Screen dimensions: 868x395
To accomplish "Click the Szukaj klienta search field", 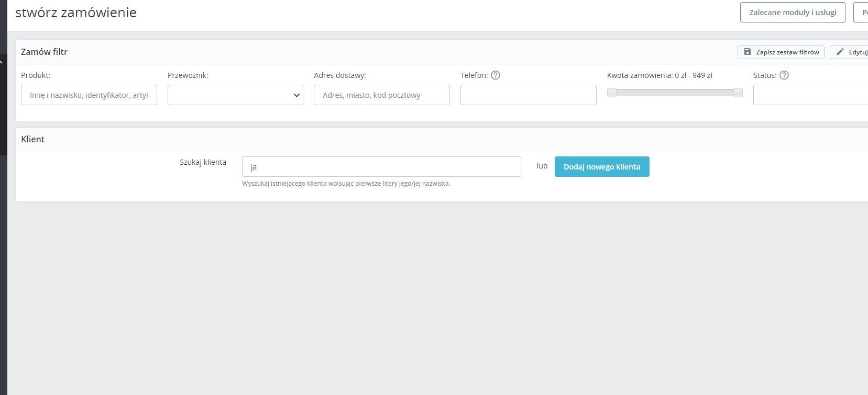I will click(x=381, y=167).
